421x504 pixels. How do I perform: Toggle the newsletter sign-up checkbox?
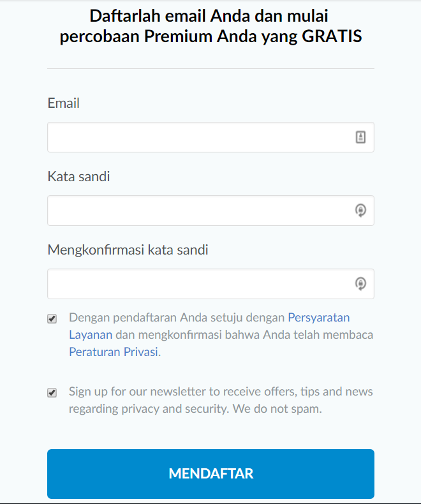tap(52, 392)
